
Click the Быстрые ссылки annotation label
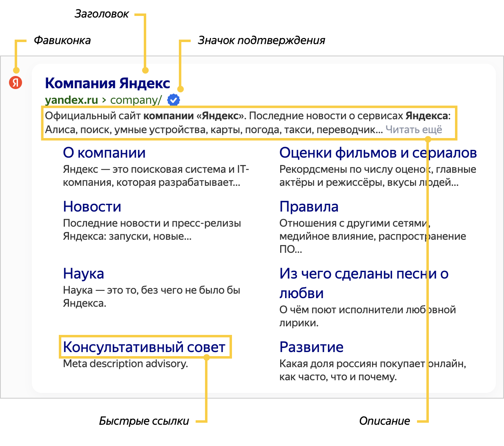(144, 421)
